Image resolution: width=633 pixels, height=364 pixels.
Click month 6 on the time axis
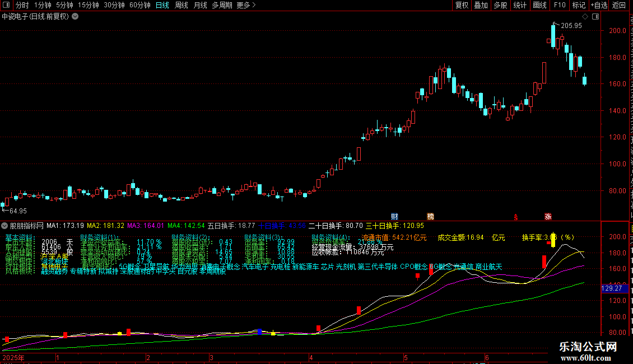coord(487,358)
